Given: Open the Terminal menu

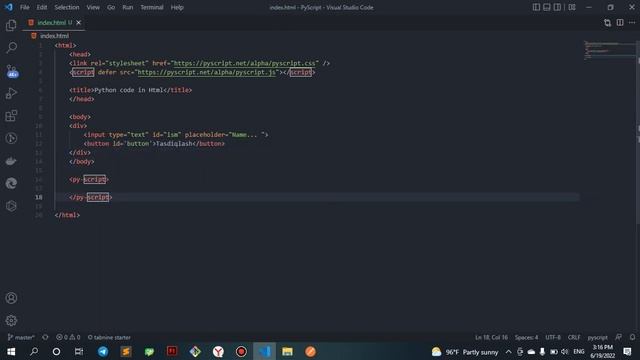Looking at the screenshot, I should tap(152, 7).
